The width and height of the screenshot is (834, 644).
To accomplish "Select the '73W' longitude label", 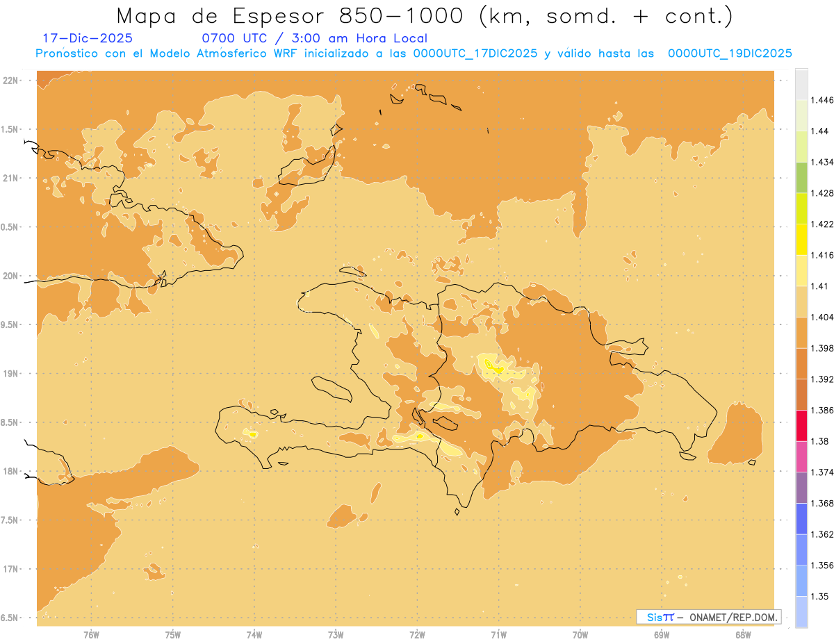I will coord(336,635).
